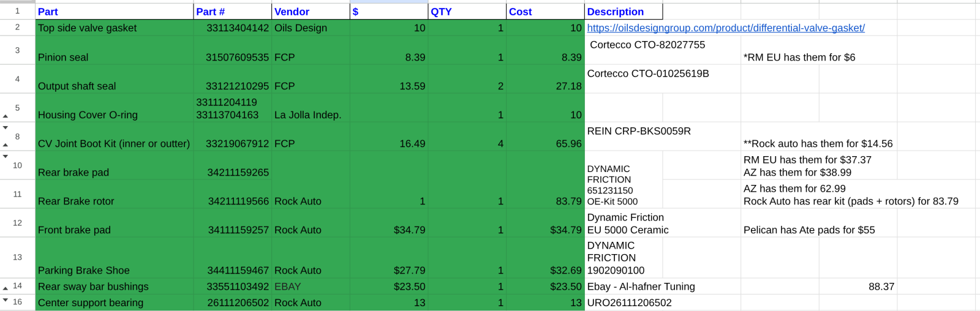Select the $34.79 price in $ column
Image resolution: width=980 pixels, height=311 pixels.
tap(389, 223)
